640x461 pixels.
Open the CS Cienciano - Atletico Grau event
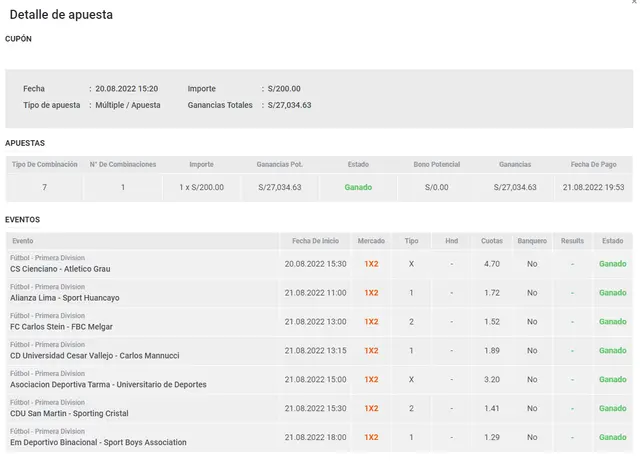[60, 269]
